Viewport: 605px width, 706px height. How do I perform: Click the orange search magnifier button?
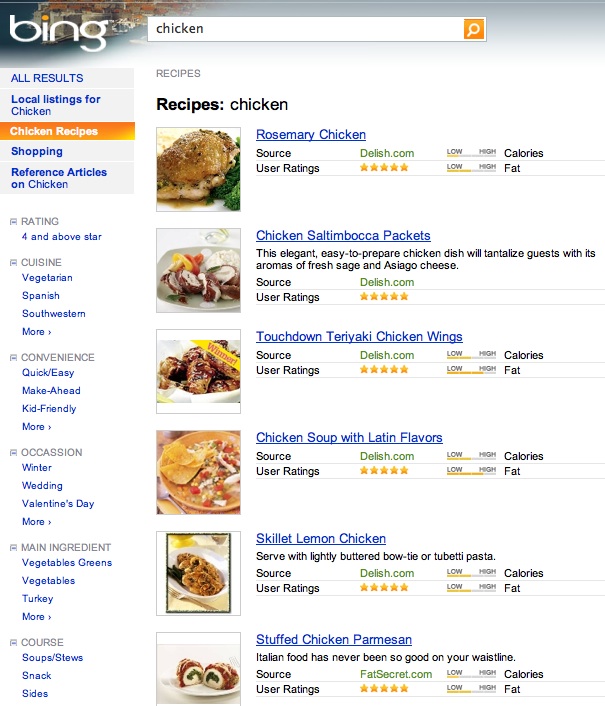474,29
